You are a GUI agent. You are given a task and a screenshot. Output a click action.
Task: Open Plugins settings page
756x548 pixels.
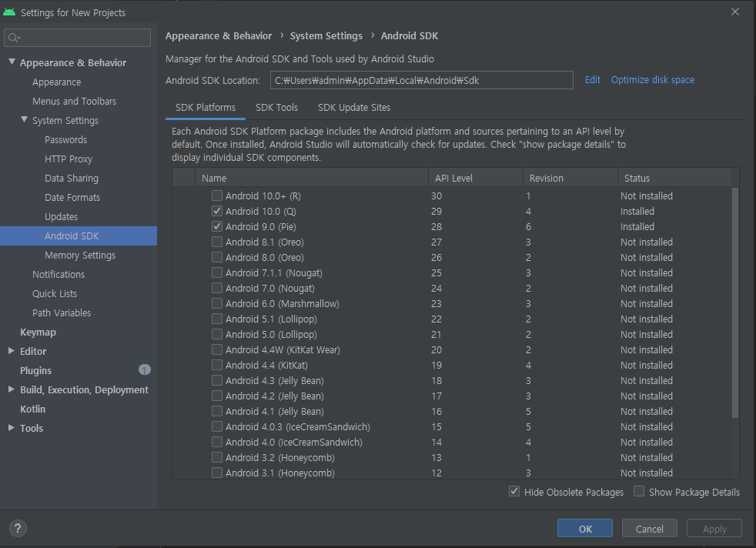35,370
